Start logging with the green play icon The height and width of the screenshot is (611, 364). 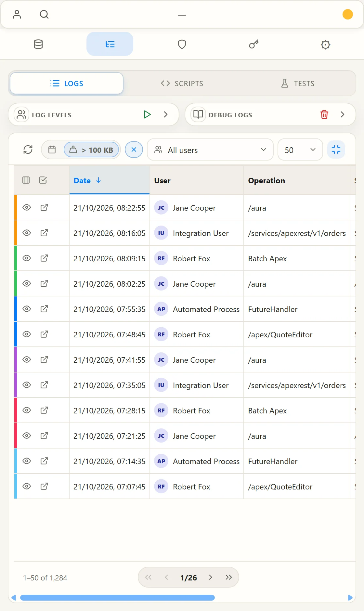[x=147, y=114]
